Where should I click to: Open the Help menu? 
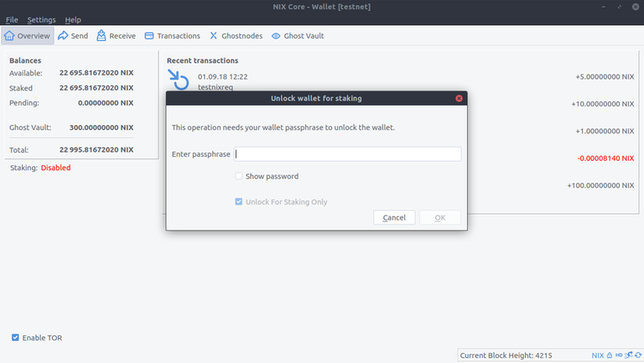click(x=73, y=20)
